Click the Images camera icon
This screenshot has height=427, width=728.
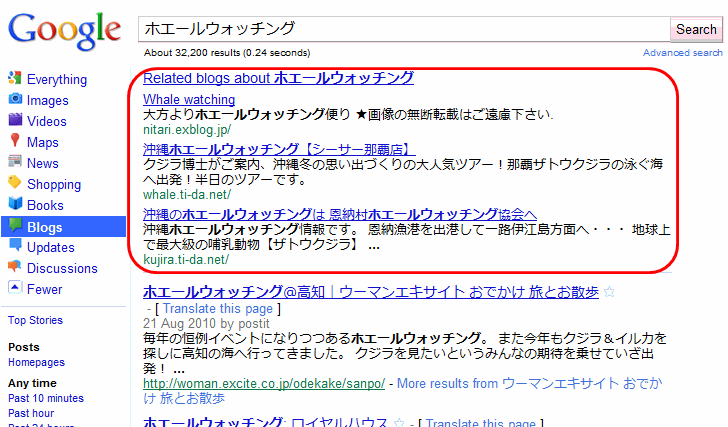(15, 99)
